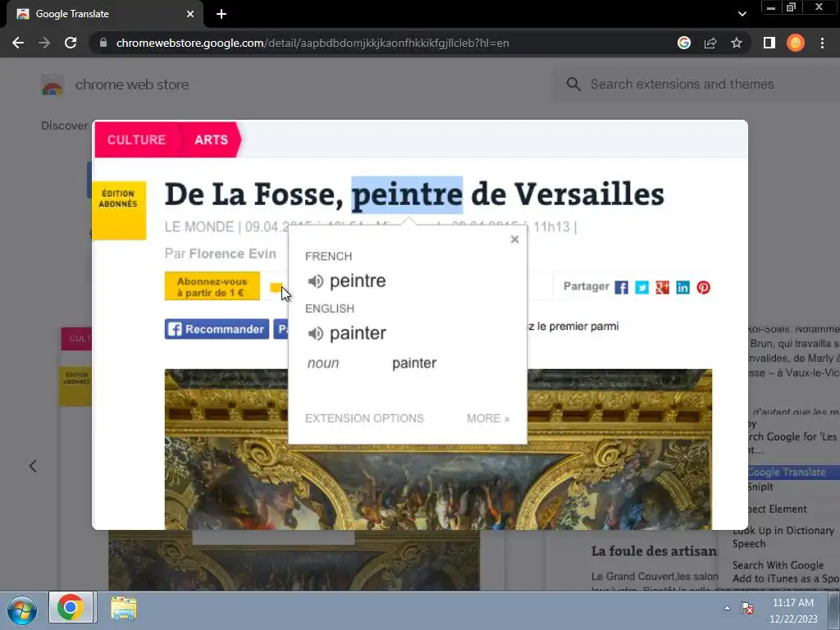Share article on Facebook icon
This screenshot has width=840, height=630.
tap(622, 288)
